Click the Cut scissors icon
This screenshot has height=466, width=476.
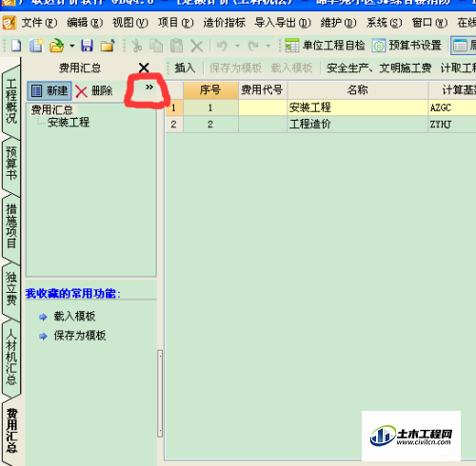coord(136,46)
